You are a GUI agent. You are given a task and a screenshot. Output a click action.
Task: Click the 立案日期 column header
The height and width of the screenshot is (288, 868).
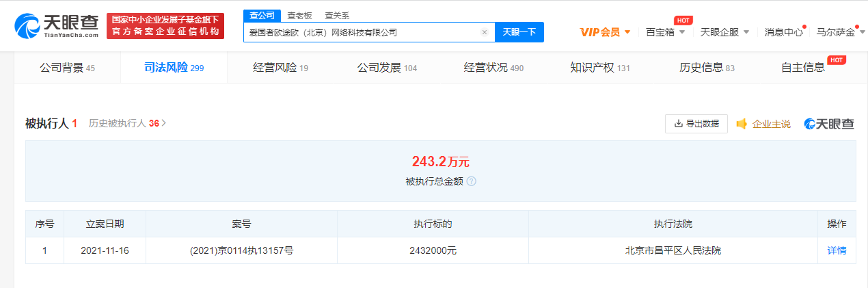pos(105,224)
